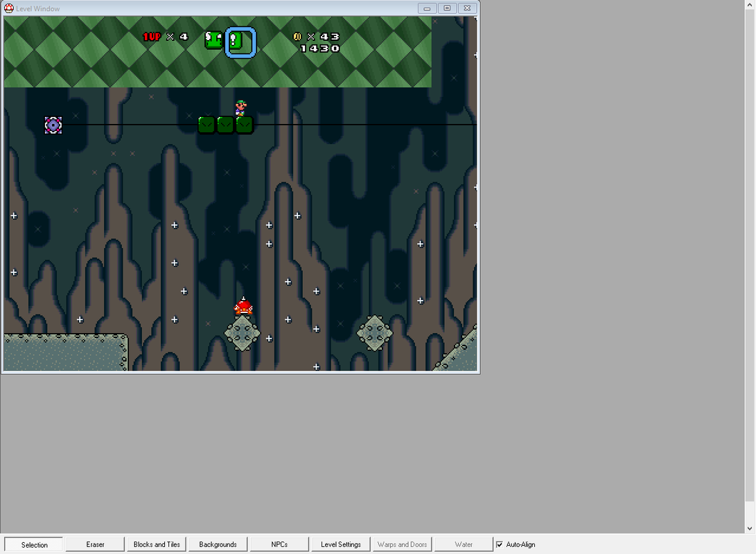Select the Selection tool button
Image resolution: width=756 pixels, height=554 pixels.
[x=34, y=544]
